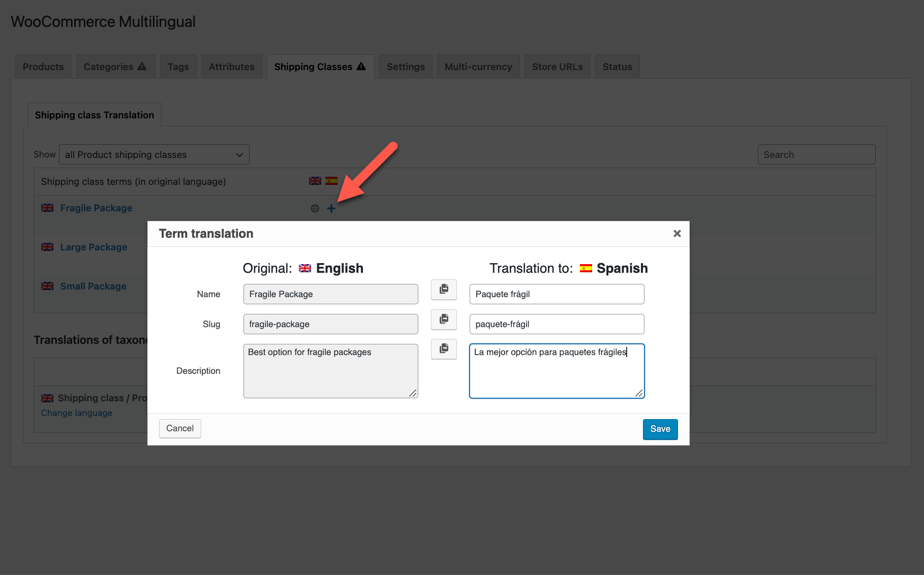
Task: Open the Categories tab
Action: (115, 67)
